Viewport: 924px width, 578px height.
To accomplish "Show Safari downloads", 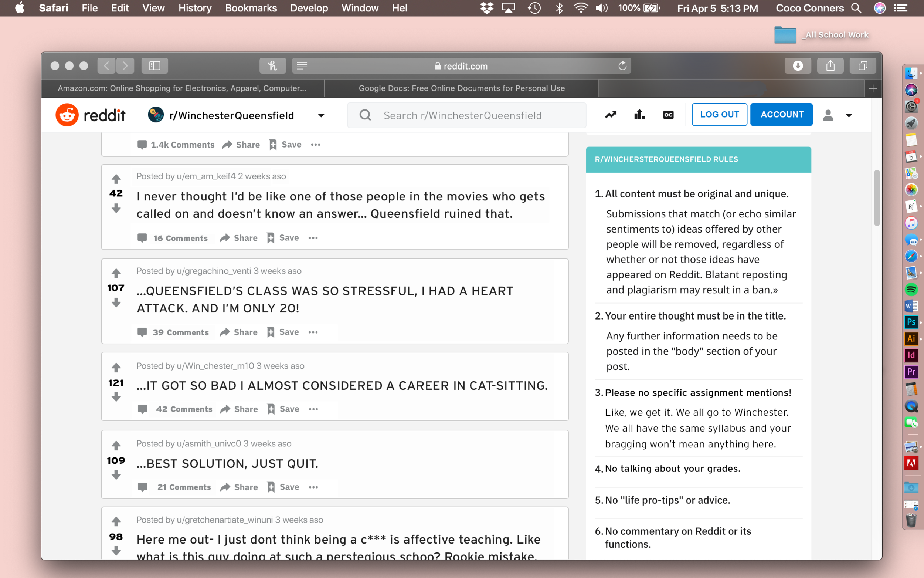I will point(798,66).
